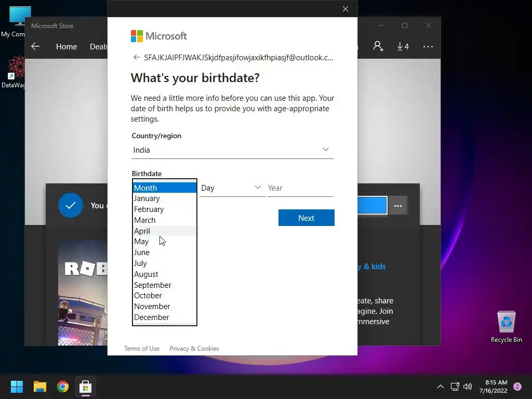Image resolution: width=532 pixels, height=399 pixels.
Task: Click the Microsoft Store taskbar icon
Action: click(x=86, y=387)
